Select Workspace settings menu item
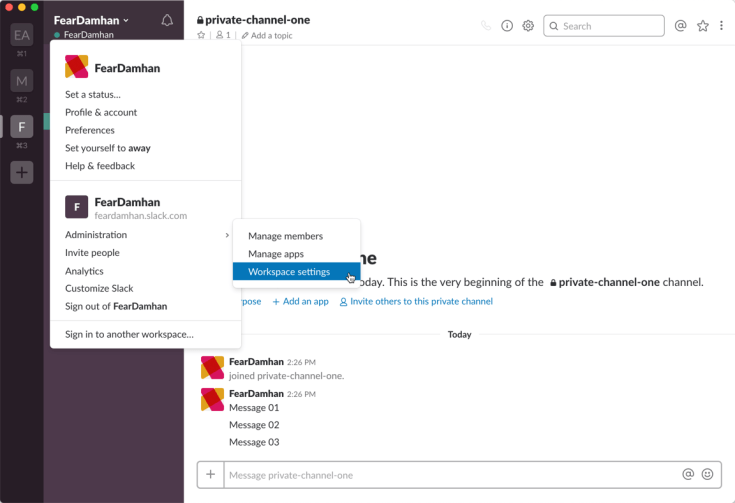Screen dimensions: 735x503 click(289, 272)
